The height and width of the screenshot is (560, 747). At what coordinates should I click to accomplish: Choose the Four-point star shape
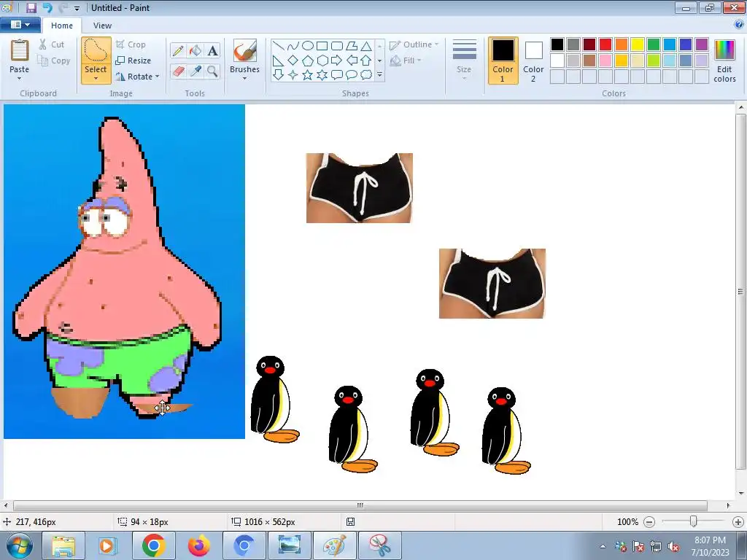click(x=293, y=75)
